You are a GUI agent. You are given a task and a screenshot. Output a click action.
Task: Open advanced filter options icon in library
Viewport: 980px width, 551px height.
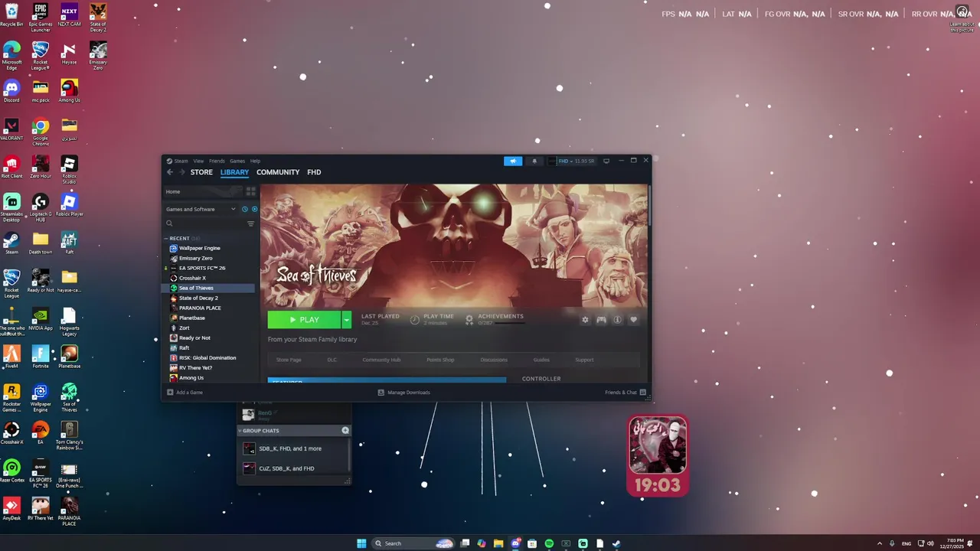point(250,223)
